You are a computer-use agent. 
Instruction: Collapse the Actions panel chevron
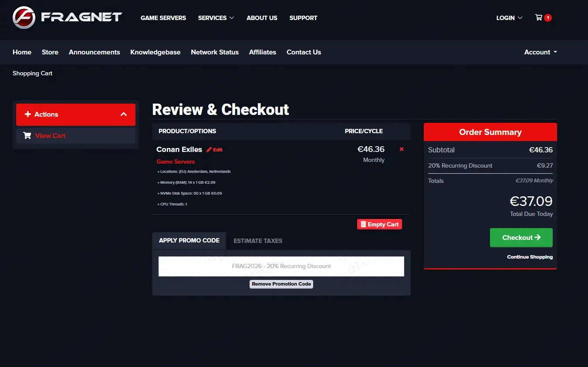click(x=124, y=114)
